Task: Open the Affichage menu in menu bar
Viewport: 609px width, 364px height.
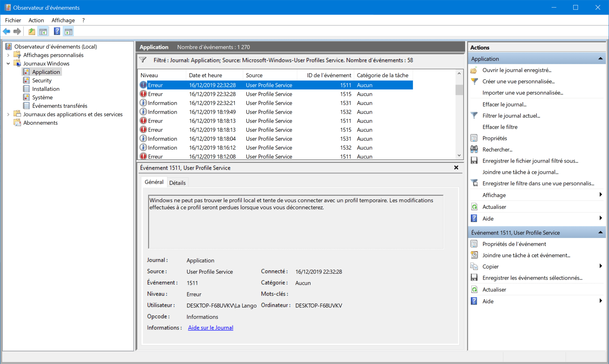Action: [x=63, y=20]
